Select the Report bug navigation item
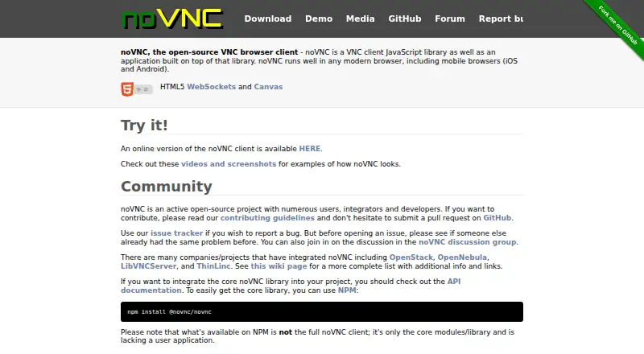Screen dimensions: 644x354 tap(501, 19)
